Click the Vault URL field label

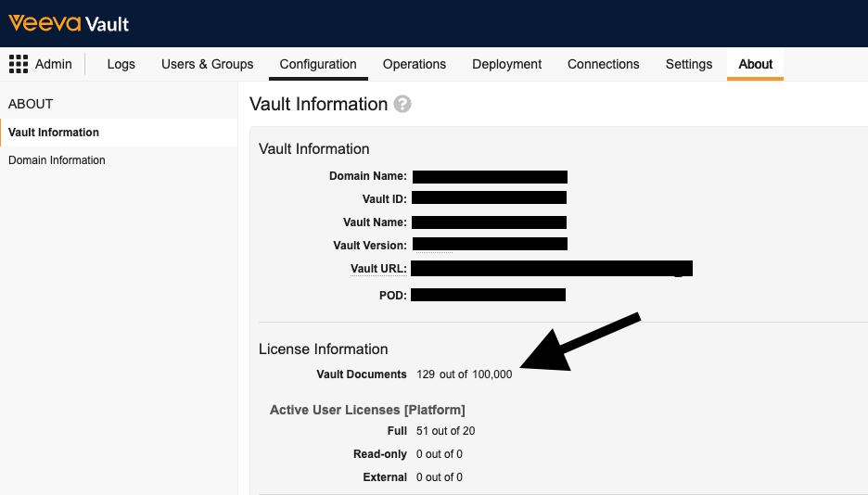point(378,269)
